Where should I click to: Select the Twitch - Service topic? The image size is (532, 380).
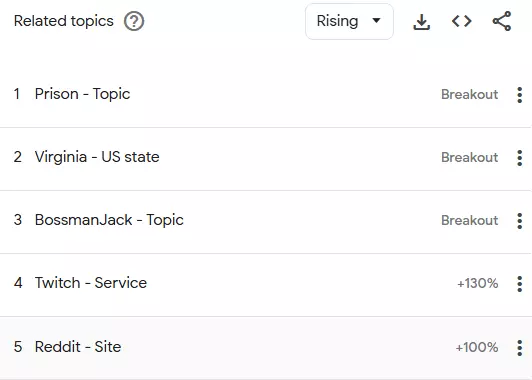coord(91,283)
